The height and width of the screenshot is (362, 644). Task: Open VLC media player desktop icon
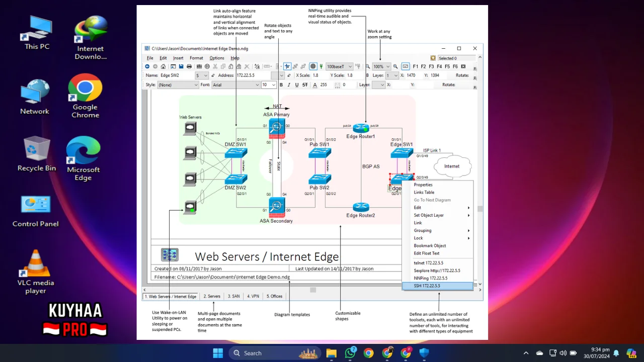click(x=36, y=272)
